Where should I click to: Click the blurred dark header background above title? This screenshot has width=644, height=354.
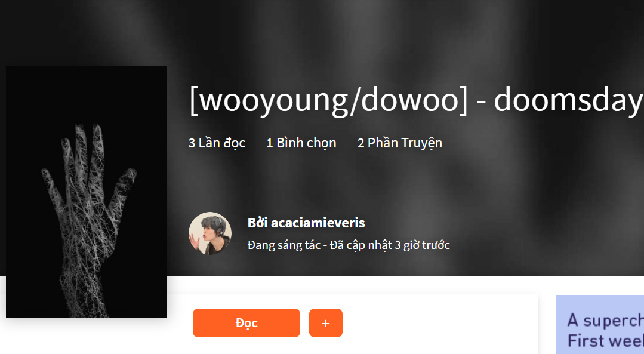pyautogui.click(x=369, y=37)
